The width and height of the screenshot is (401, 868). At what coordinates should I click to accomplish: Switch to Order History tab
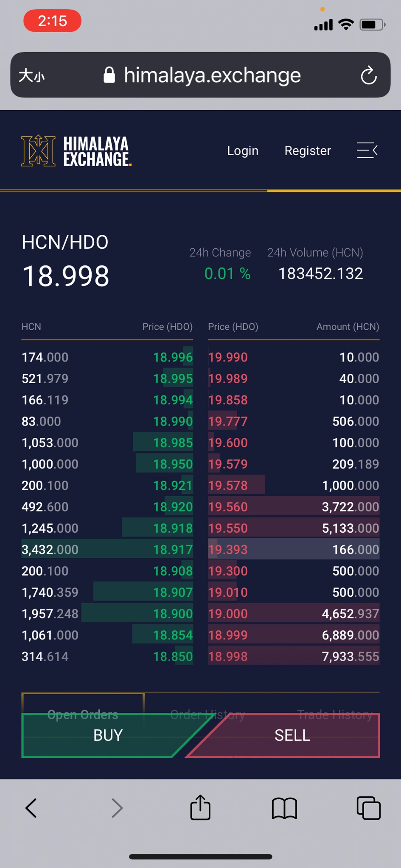pos(208,715)
